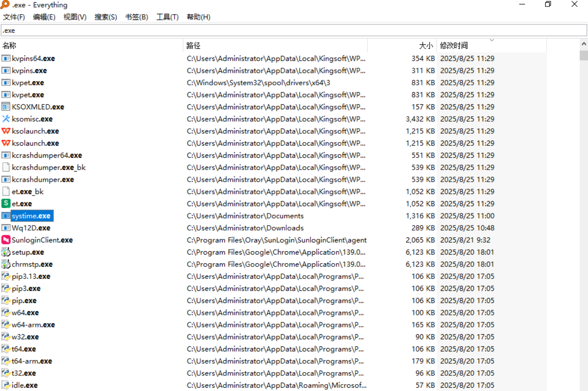
Task: Open the 书签(B) menu
Action: [x=137, y=17]
